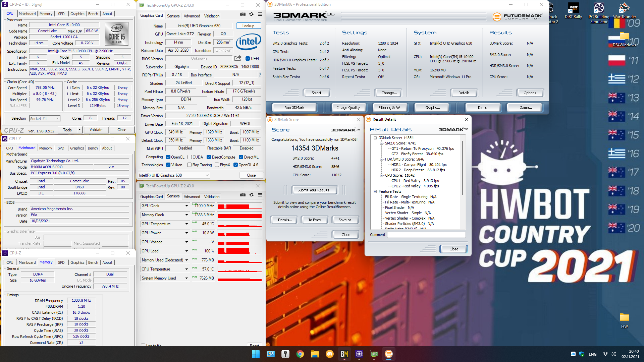The height and width of the screenshot is (362, 644).
Task: Toggle the UEFI checkbox
Action: point(248,59)
